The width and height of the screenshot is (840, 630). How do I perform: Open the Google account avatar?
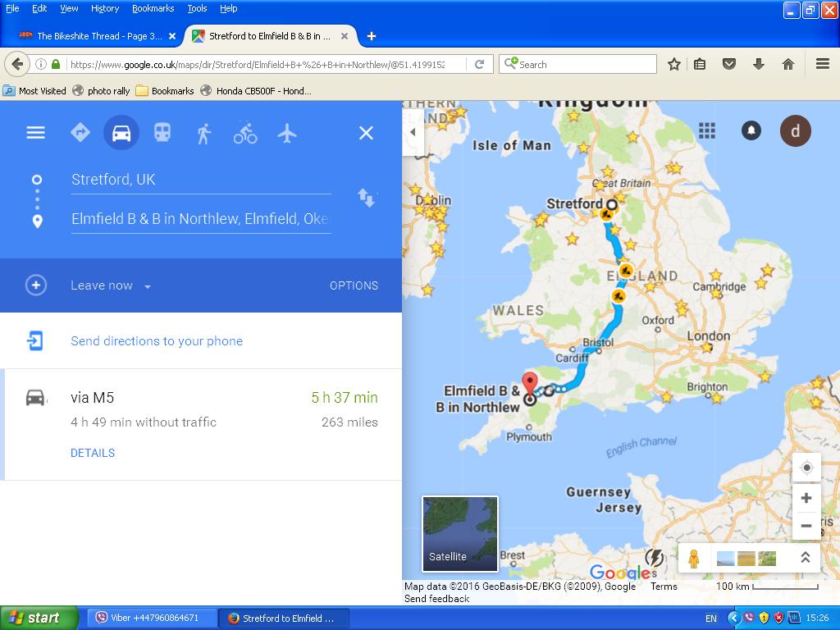(795, 130)
